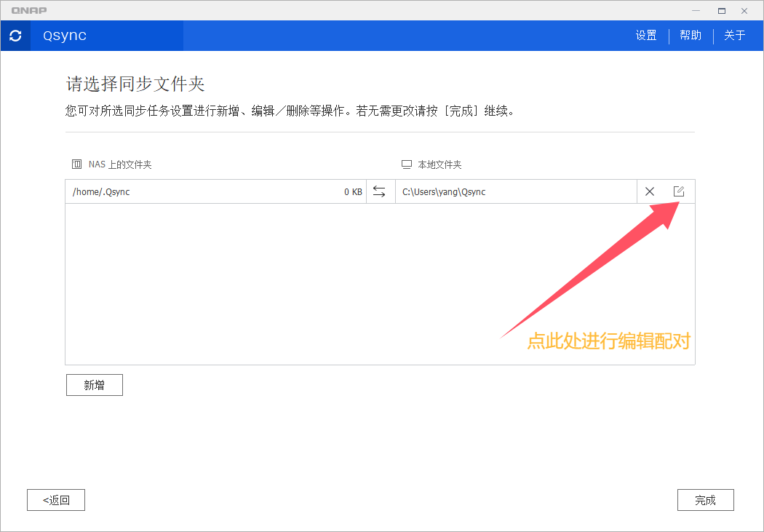The height and width of the screenshot is (532, 764).
Task: Minimize the Qsync window
Action: 696,11
